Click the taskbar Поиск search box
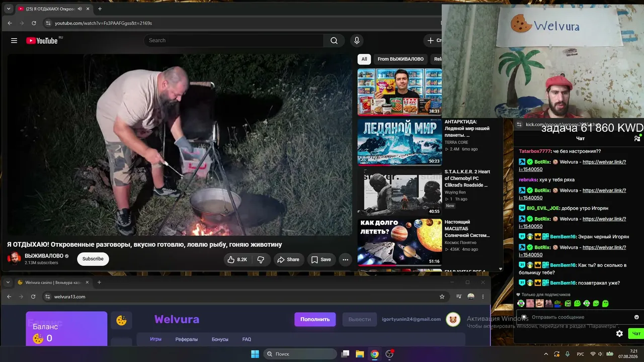This screenshot has height=362, width=644. coord(300,354)
